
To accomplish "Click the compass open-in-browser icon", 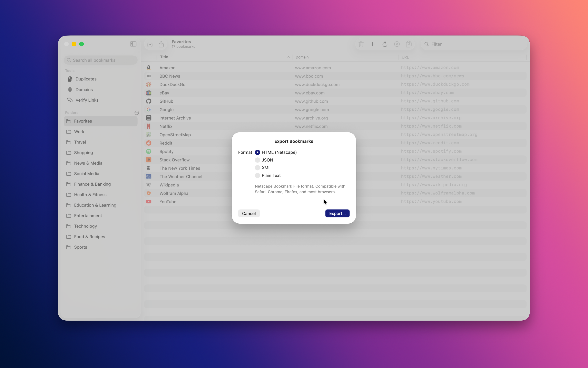I will click(x=397, y=44).
